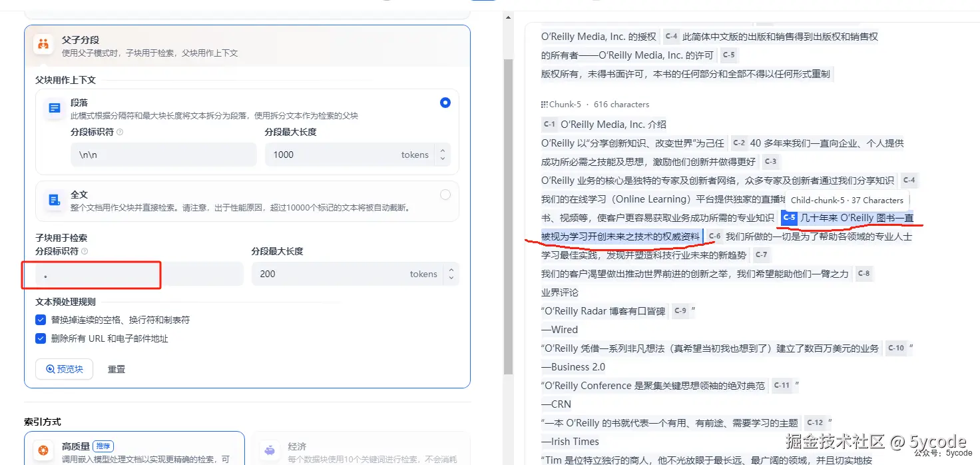Screen dimensions: 980x465
Task: Click the 子块用于检索 section label
Action: (x=61, y=238)
